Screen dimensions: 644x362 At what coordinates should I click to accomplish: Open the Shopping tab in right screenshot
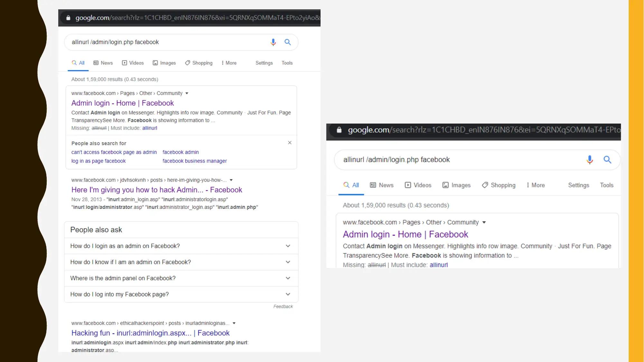click(499, 185)
